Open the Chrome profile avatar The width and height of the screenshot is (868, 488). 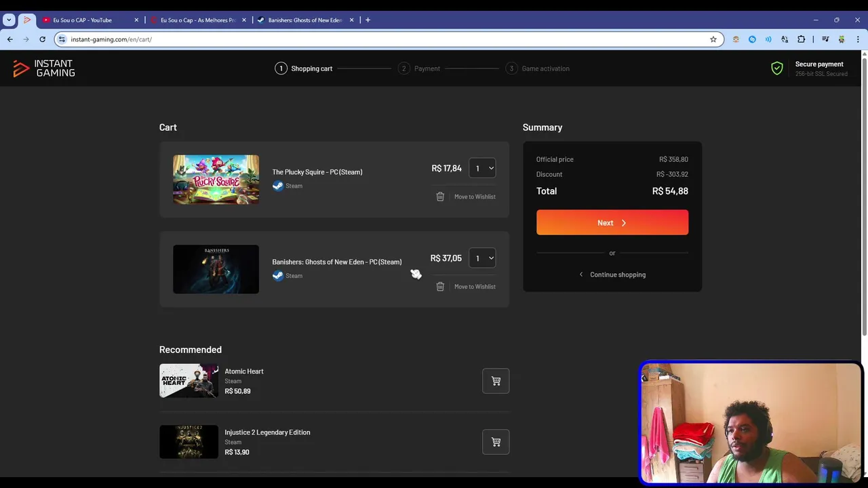(842, 39)
